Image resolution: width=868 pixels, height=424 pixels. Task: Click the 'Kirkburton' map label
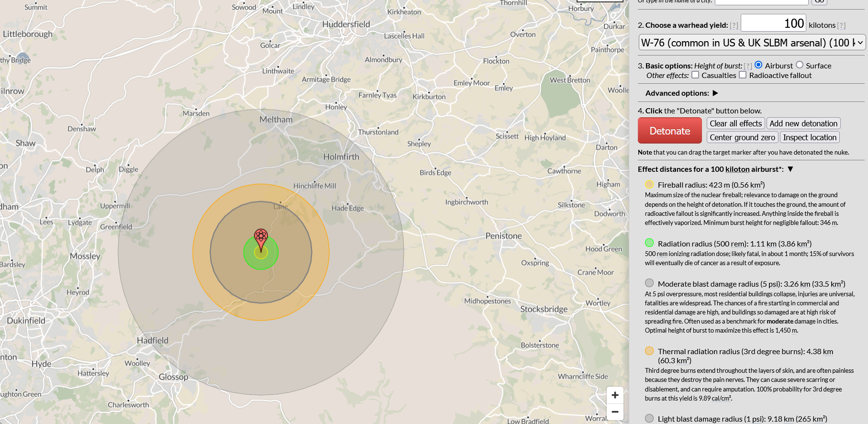point(429,97)
